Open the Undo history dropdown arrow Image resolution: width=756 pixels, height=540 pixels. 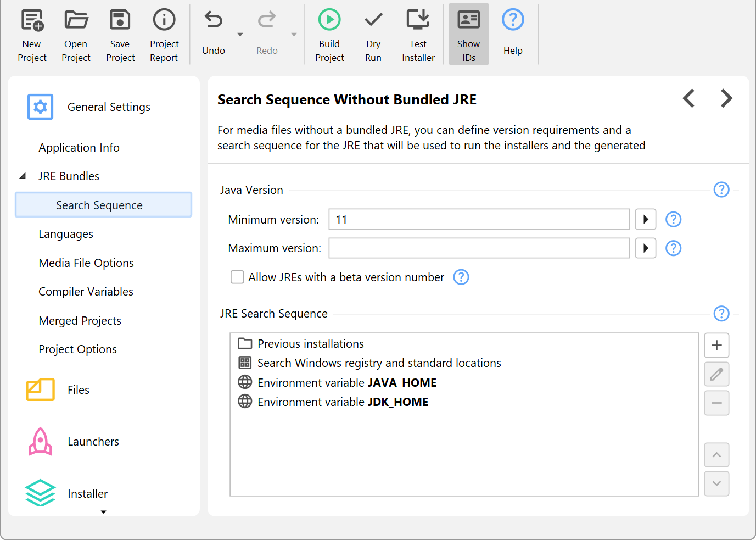point(240,35)
